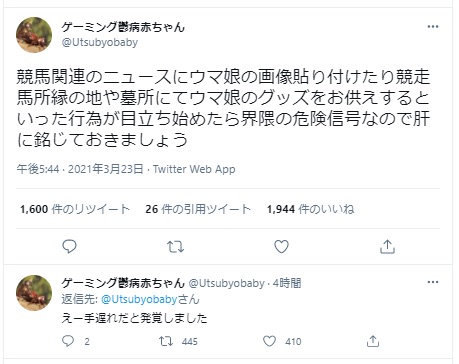
Task: Open the more options menu on main tweet
Action: (433, 27)
